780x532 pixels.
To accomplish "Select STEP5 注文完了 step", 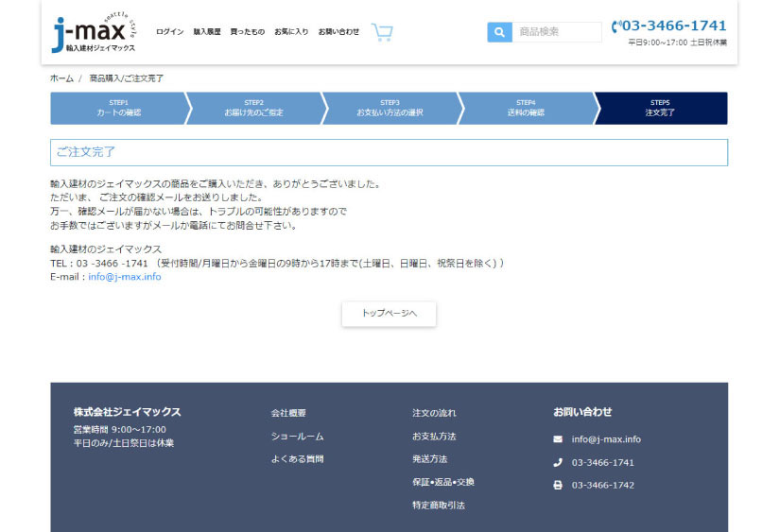I will [x=660, y=108].
